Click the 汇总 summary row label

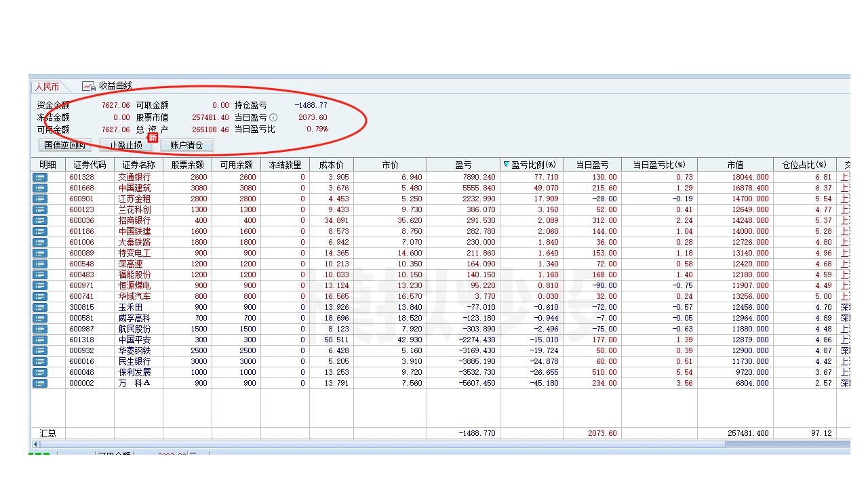coord(48,432)
